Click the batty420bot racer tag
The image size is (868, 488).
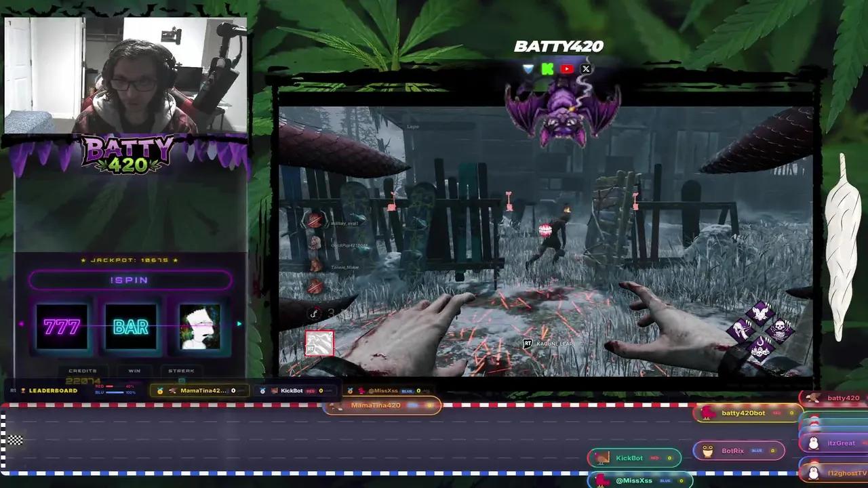click(x=747, y=413)
